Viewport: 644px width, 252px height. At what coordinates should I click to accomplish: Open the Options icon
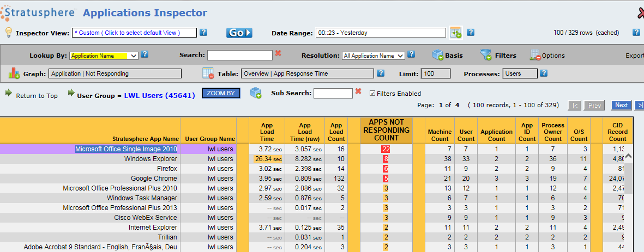tap(535, 55)
